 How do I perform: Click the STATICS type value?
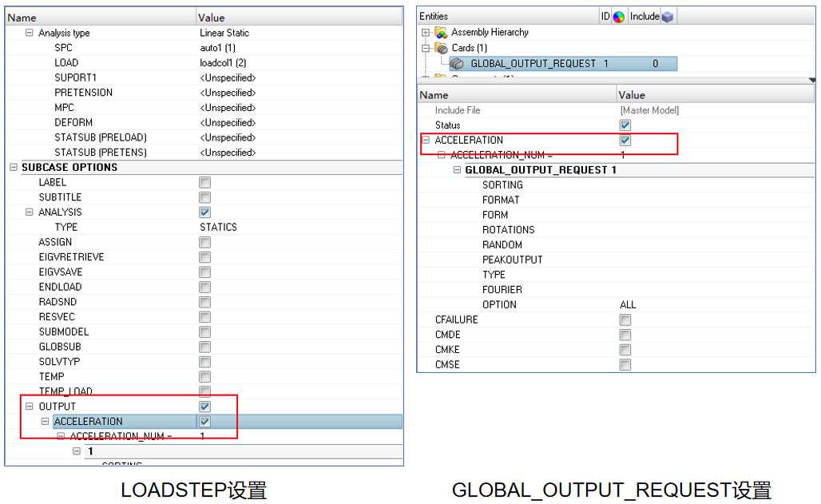coord(218,227)
